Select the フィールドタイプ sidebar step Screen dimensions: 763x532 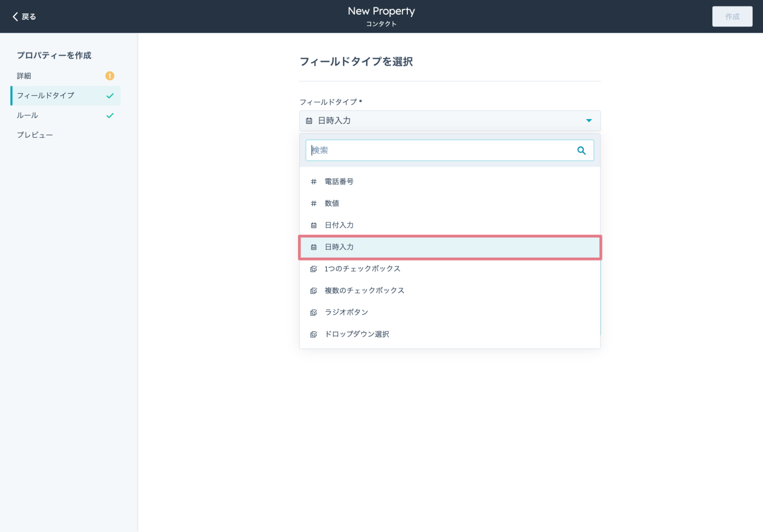(x=66, y=95)
